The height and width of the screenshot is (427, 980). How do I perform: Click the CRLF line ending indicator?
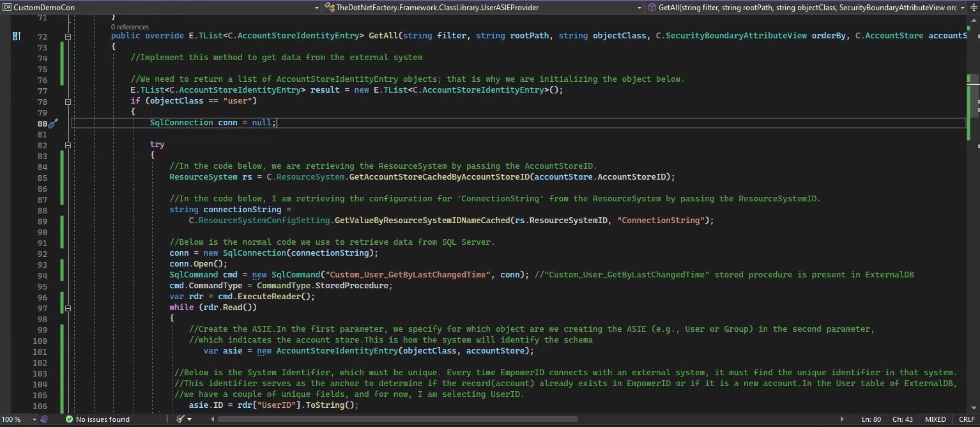967,419
